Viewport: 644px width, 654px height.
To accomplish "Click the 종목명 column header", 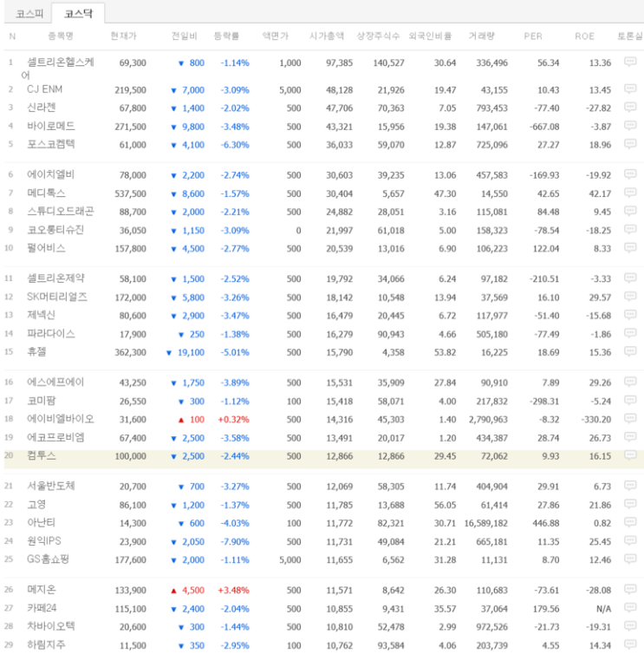I will [61, 36].
